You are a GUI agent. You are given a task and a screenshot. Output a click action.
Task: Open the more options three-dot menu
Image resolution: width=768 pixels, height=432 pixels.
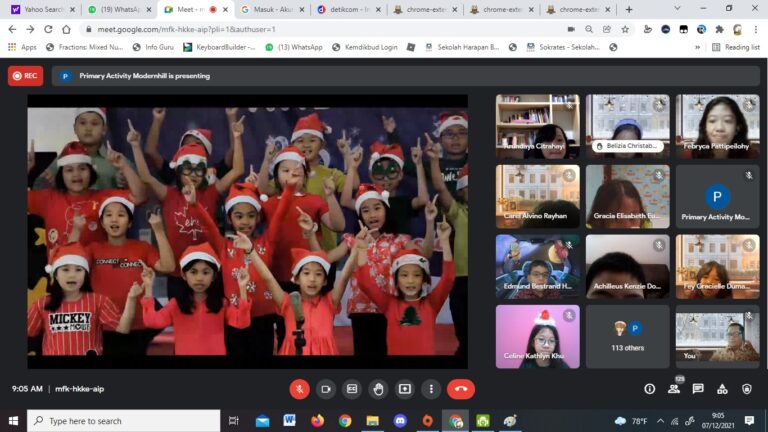431,389
